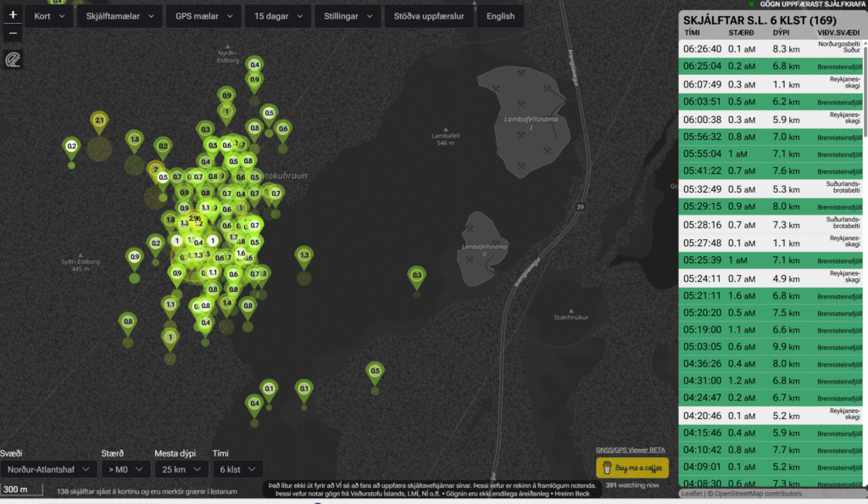The image size is (868, 504).
Task: Select the 0.2 marker on far left
Action: 71,147
